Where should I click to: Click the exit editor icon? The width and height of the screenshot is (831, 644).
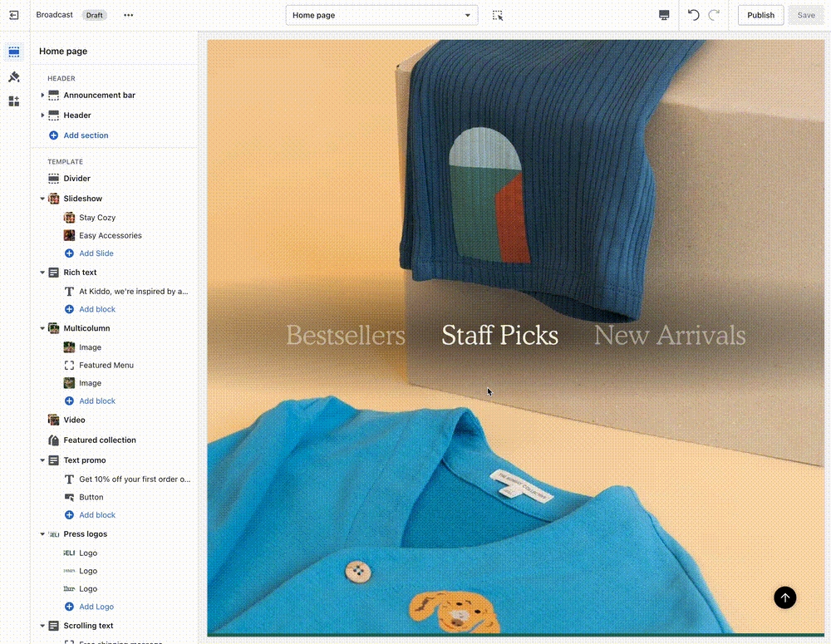tap(14, 15)
